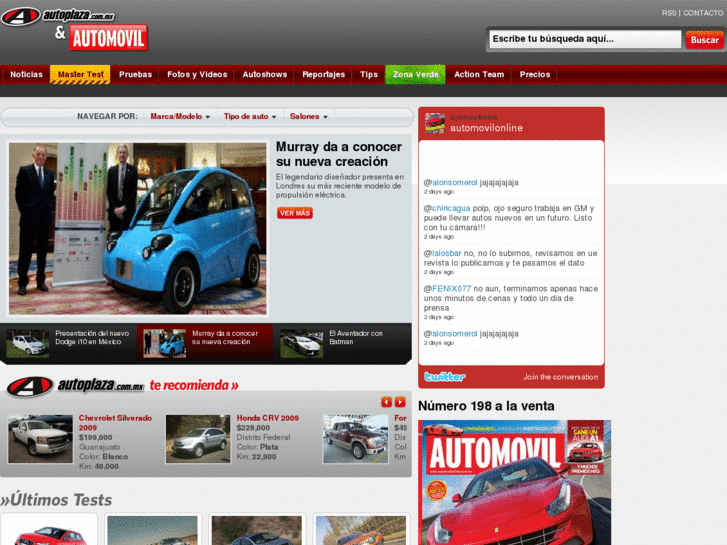Screen dimensions: 727x545
Task: Select the Aventador con Batman thumbnail
Action: [x=302, y=344]
